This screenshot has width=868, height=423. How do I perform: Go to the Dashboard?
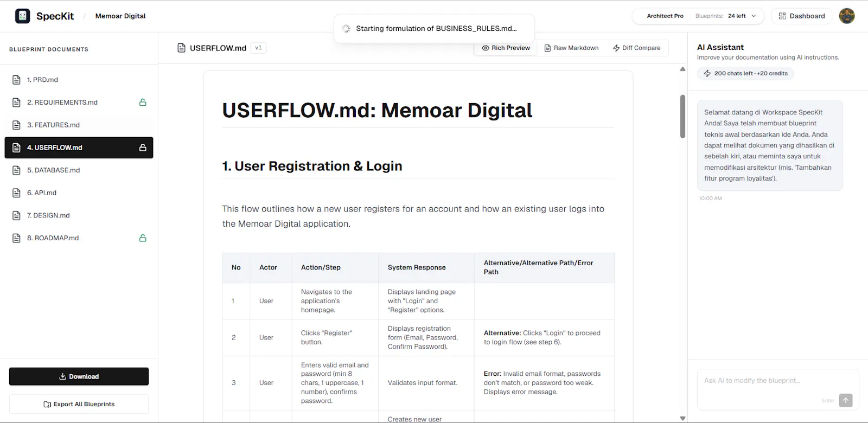(x=802, y=16)
